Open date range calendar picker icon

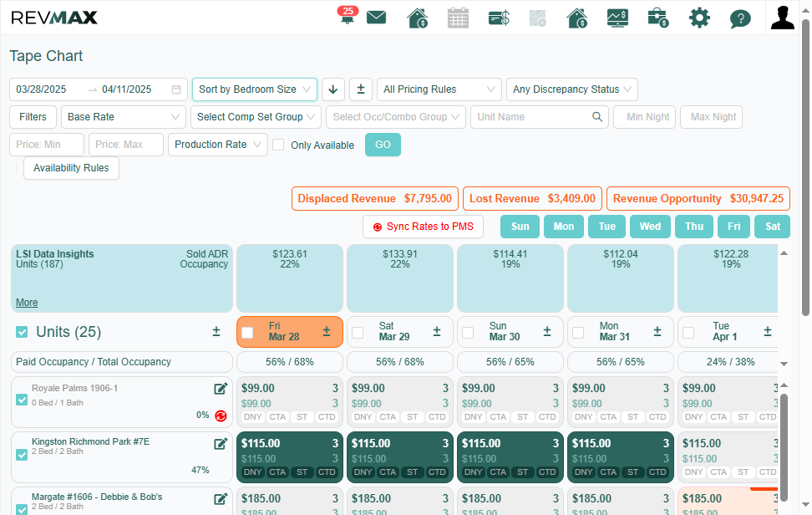point(176,89)
